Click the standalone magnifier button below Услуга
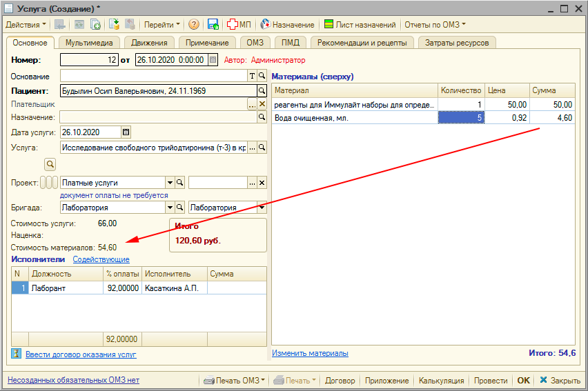The height and width of the screenshot is (391, 588). [50, 164]
